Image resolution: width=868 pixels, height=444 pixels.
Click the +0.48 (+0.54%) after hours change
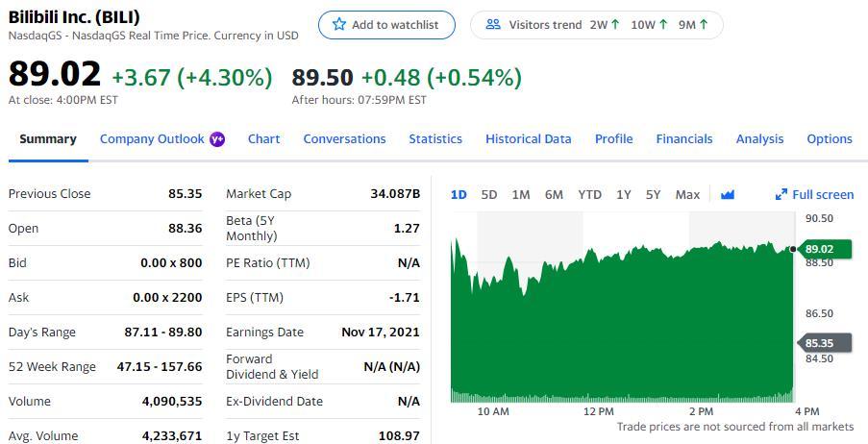tap(442, 78)
